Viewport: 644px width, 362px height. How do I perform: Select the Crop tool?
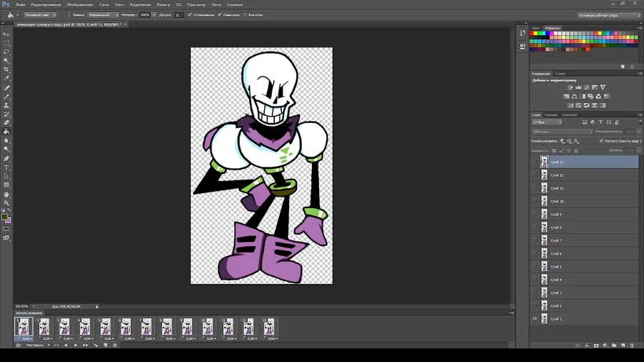6,69
